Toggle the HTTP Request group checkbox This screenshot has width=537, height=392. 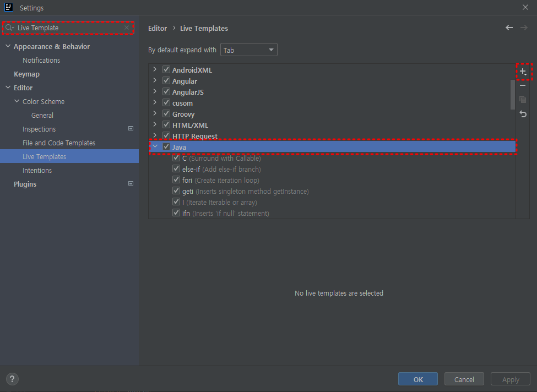point(166,135)
